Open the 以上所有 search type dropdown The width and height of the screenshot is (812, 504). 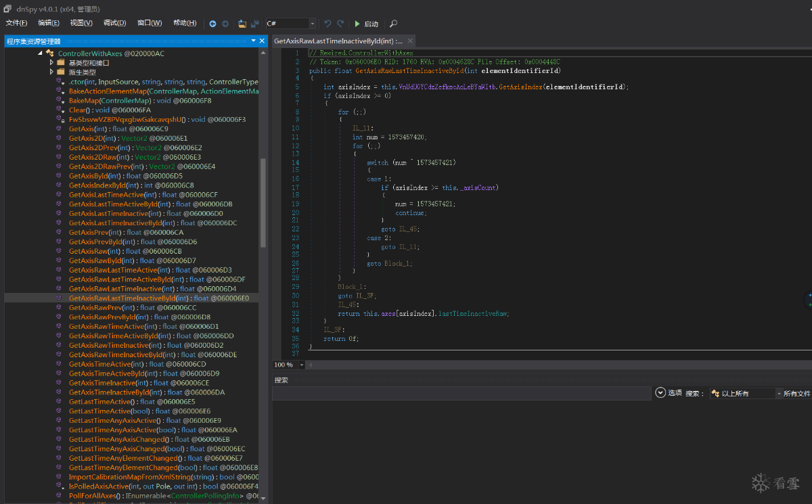[x=743, y=393]
